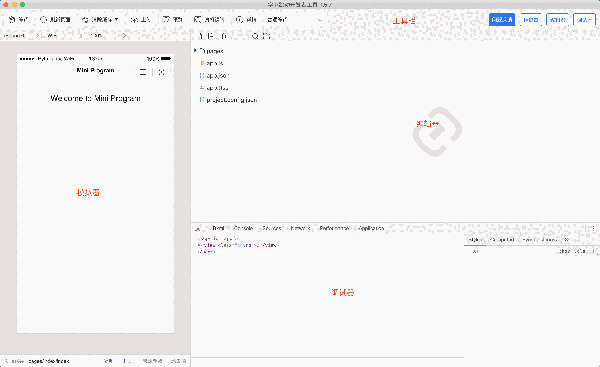Screen dimensions: 600x367
Task: Open app.json in the file tree
Action: (218, 76)
